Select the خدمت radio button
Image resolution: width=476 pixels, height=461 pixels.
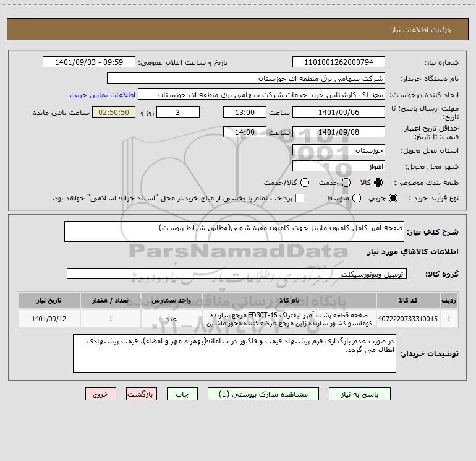(346, 183)
